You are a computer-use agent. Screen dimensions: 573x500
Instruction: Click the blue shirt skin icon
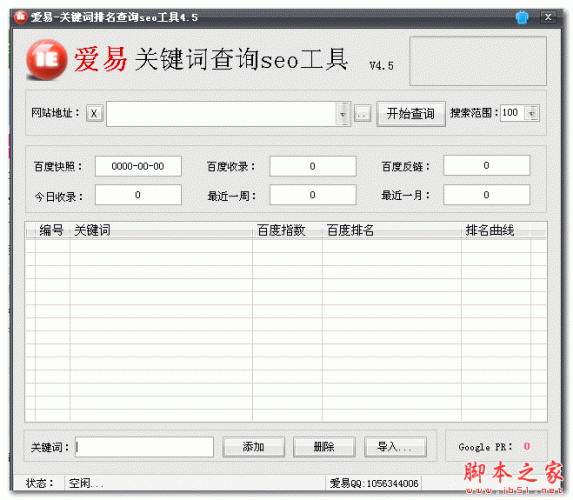click(522, 17)
